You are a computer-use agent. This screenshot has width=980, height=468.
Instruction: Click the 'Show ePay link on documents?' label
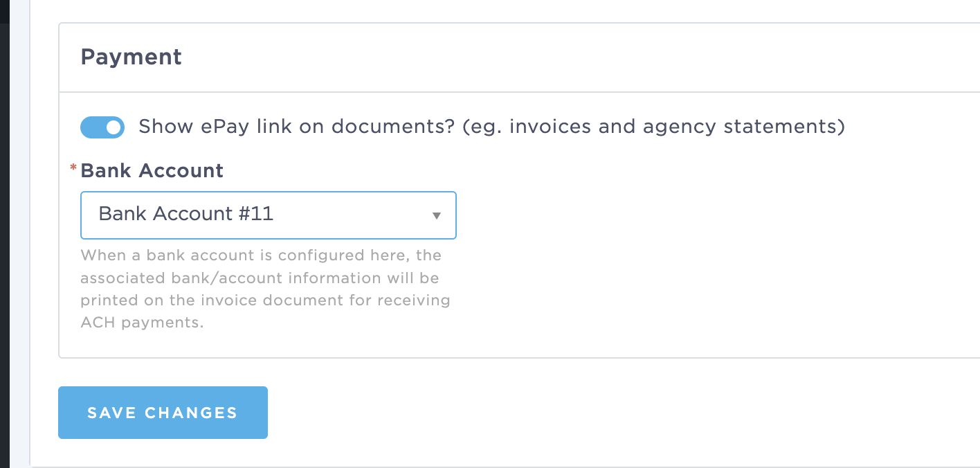pyautogui.click(x=296, y=127)
